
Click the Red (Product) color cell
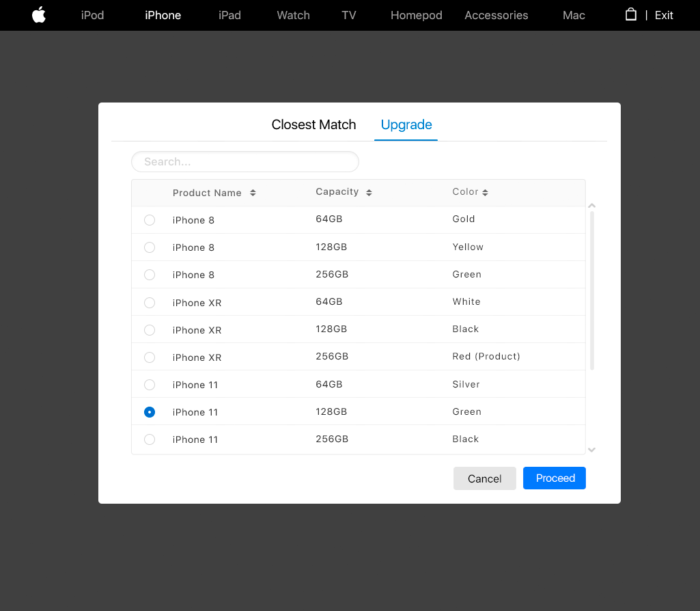(x=486, y=357)
